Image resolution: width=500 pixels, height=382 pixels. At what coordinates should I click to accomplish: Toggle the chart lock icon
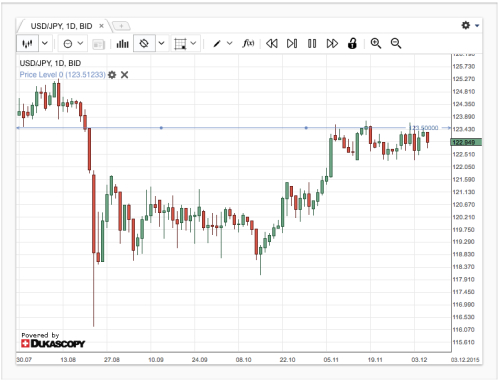(x=352, y=43)
